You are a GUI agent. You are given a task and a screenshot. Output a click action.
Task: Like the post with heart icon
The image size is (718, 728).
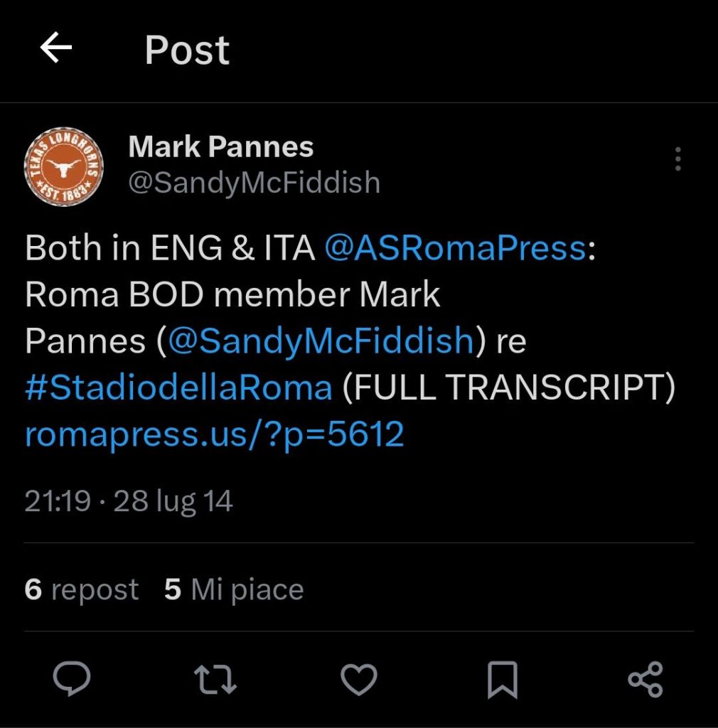(x=359, y=680)
